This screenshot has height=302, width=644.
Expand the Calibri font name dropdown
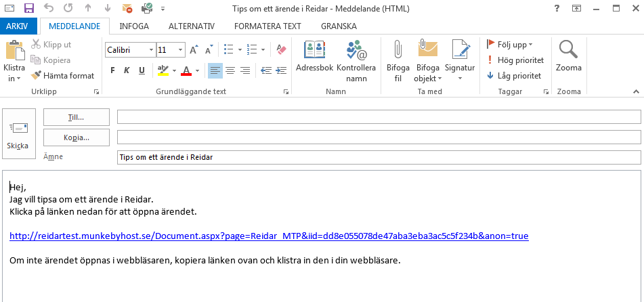(x=151, y=50)
